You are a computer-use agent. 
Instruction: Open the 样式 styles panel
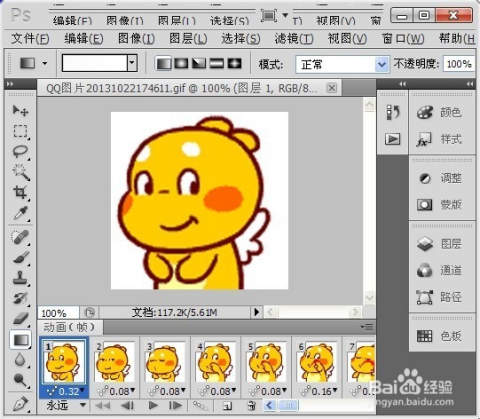[x=439, y=139]
